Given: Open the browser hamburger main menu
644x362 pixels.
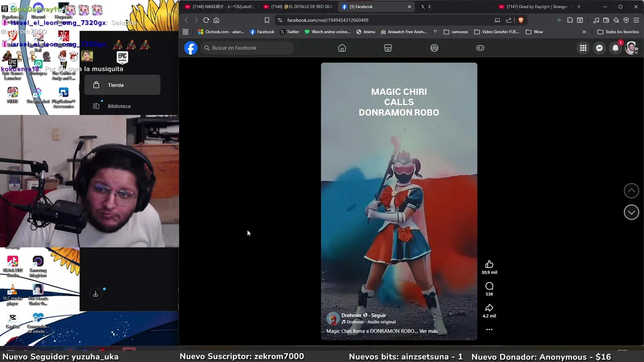Looking at the screenshot, I should (636, 20).
